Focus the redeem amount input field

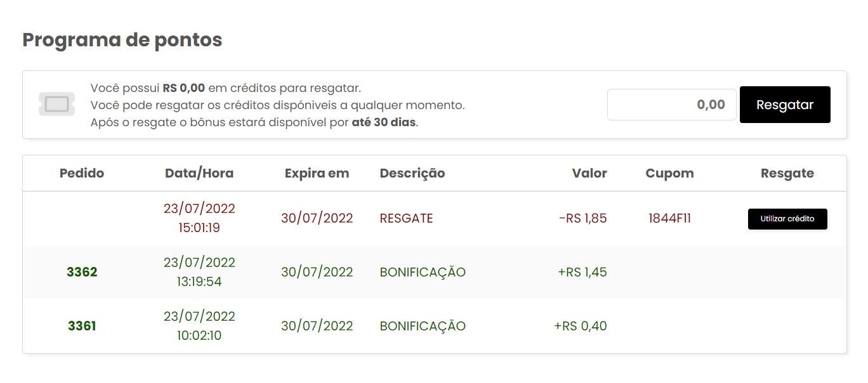(672, 105)
